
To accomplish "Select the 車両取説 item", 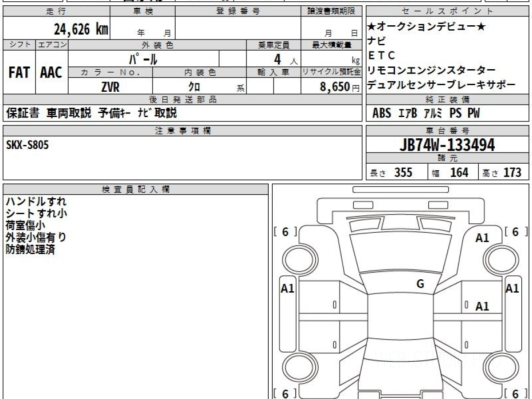I will (x=69, y=113).
